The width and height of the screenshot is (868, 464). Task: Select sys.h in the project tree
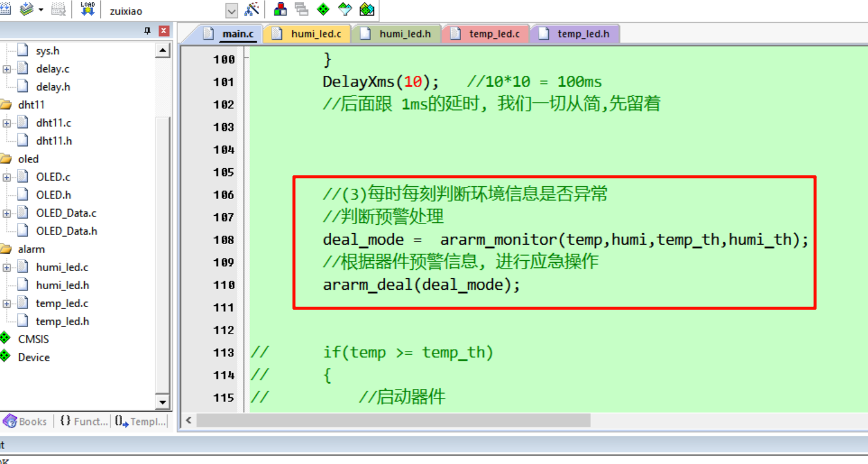(x=47, y=51)
